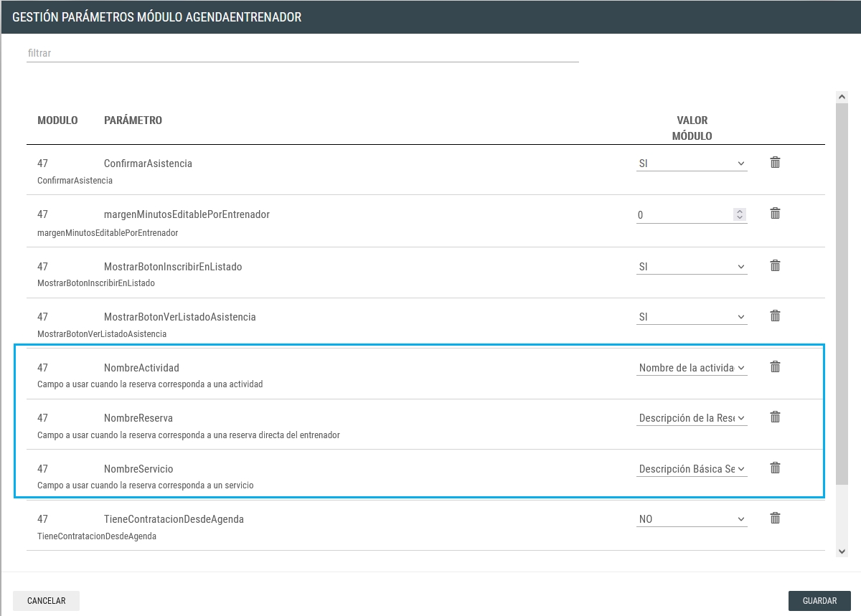Click the dialog title Gestión Parámetros
The width and height of the screenshot is (861, 616).
coord(157,17)
